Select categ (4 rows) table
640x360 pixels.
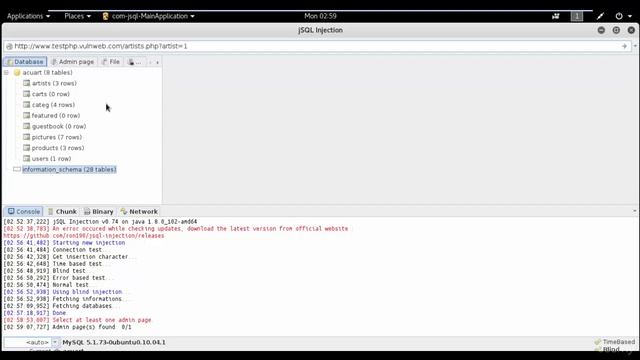point(53,105)
